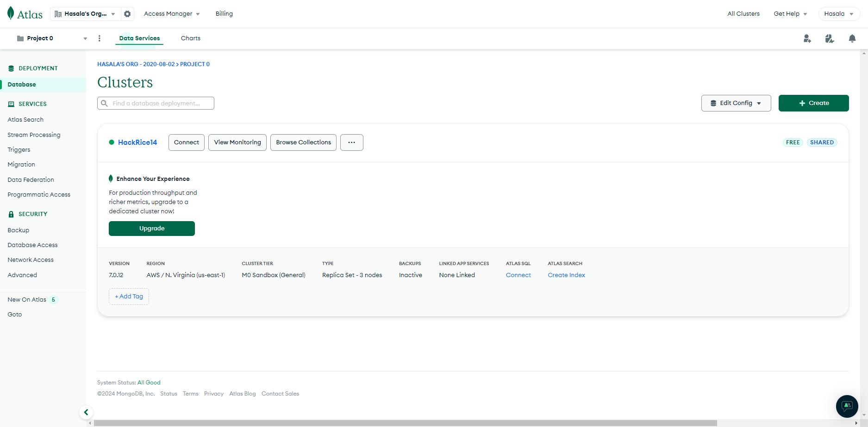Focus the Find a database deployment field

[x=156, y=103]
